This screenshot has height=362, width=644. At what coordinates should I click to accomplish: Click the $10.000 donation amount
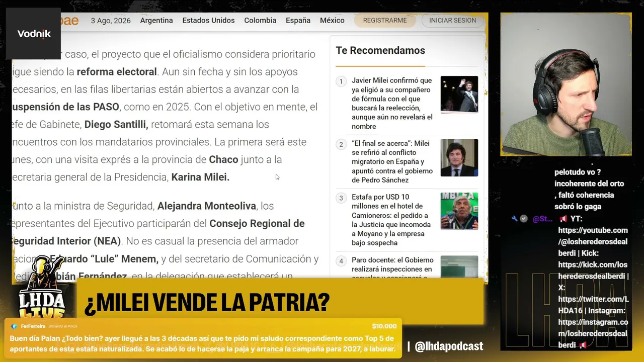384,326
